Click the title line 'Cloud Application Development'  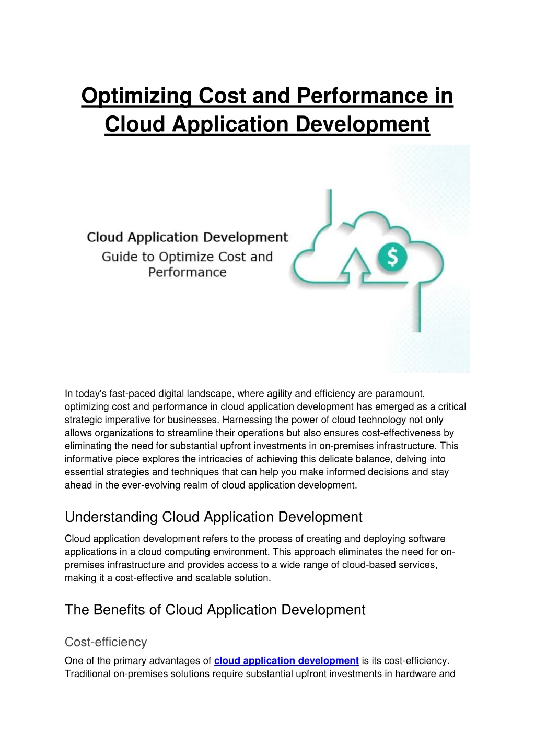pyautogui.click(x=267, y=124)
